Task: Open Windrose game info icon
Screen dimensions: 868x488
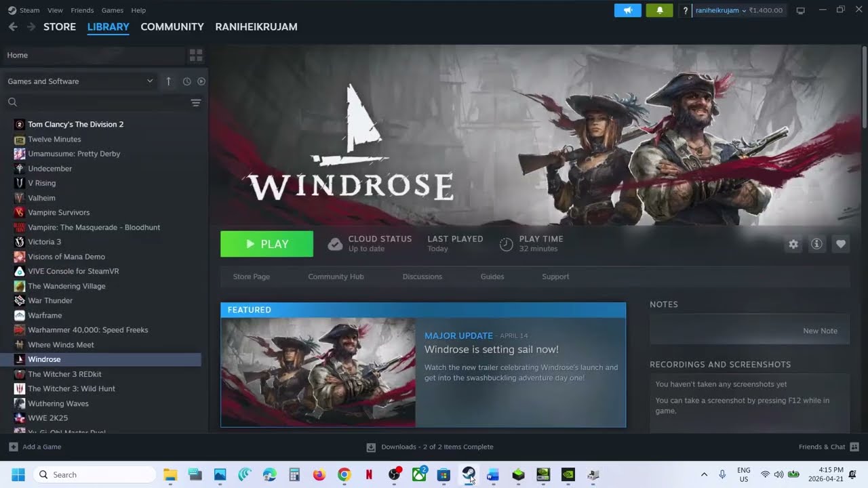Action: (x=817, y=244)
